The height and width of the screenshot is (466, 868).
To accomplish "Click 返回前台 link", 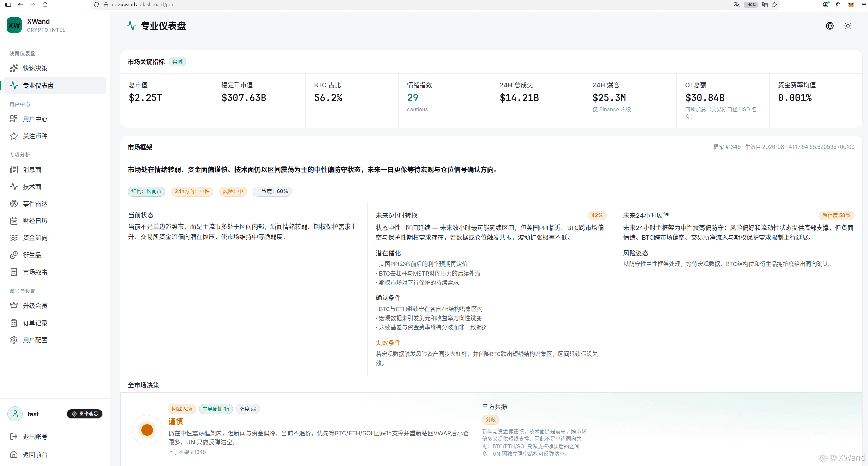I will [55, 455].
